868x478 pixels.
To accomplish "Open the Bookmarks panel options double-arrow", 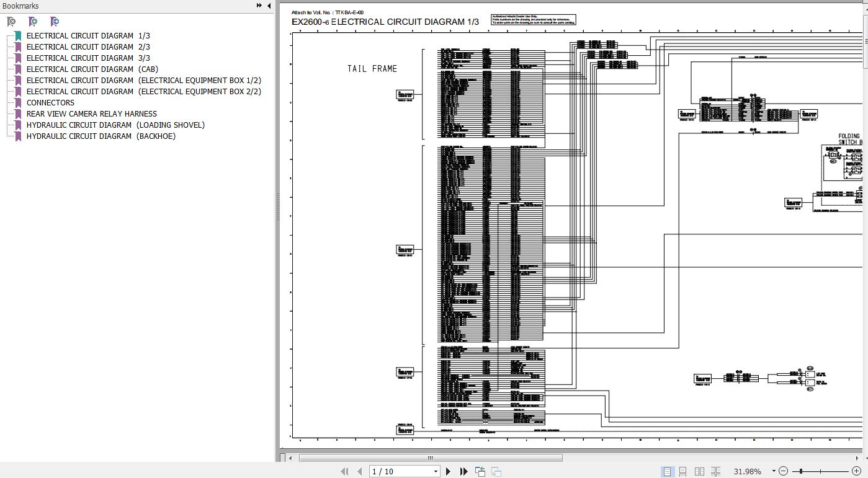I will click(x=259, y=6).
